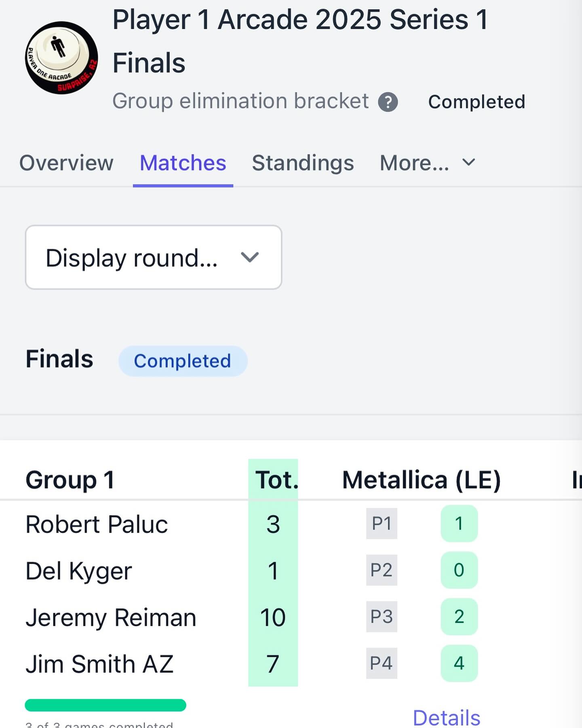Open the group elimination bracket help icon
The width and height of the screenshot is (582, 728).
[x=388, y=102]
